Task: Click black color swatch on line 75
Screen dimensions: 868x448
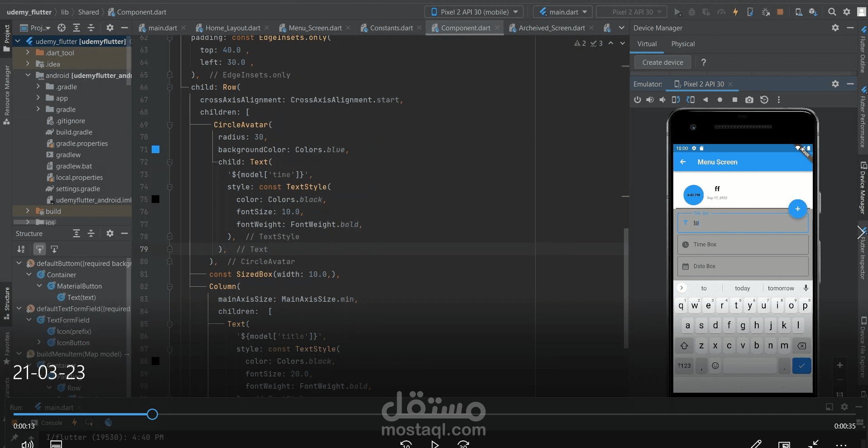Action: click(x=155, y=199)
